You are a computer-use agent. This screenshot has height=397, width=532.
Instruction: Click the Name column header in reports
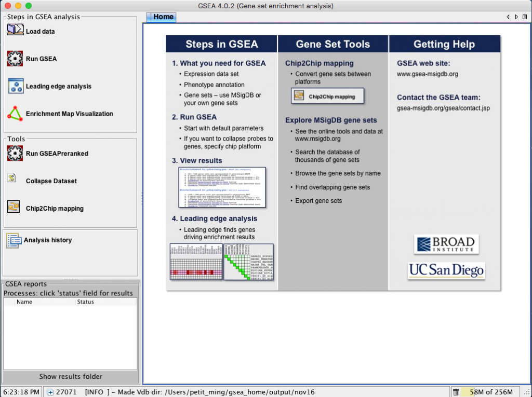[24, 302]
